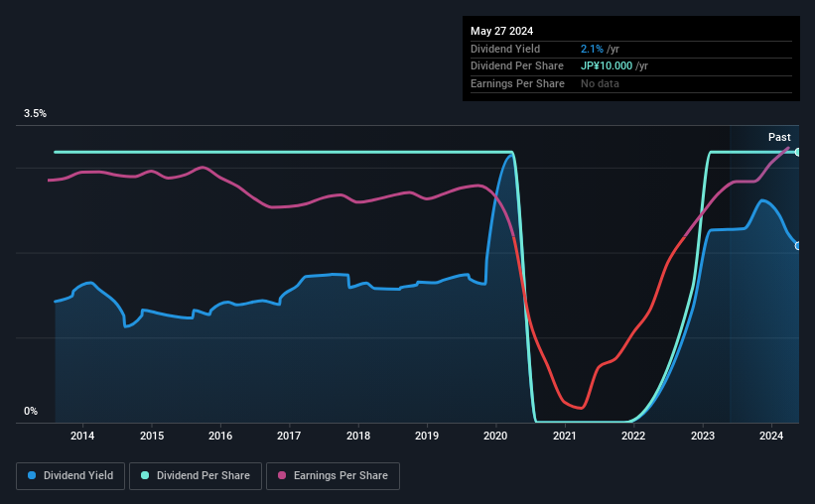Click the 2.1% Dividend Yield value in tooltip
This screenshot has height=504, width=815.
(592, 49)
